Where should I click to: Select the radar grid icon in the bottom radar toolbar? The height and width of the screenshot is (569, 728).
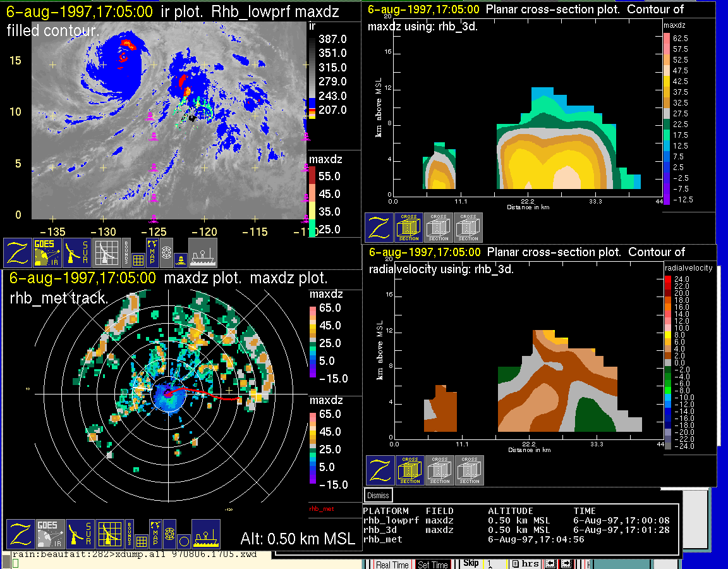coord(109,534)
